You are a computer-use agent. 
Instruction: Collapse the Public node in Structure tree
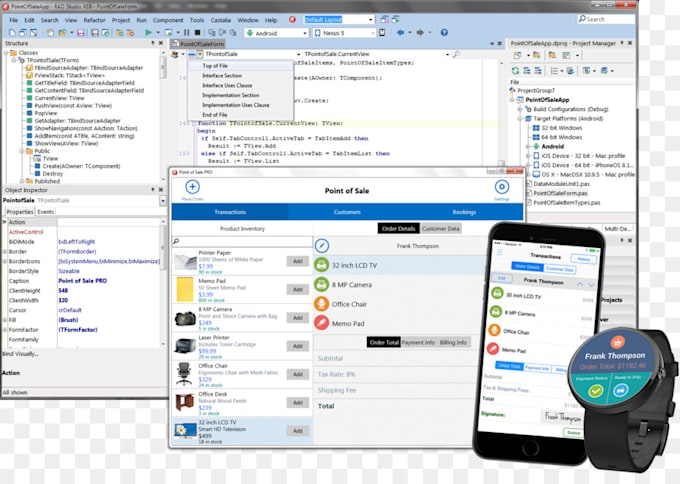pos(21,151)
